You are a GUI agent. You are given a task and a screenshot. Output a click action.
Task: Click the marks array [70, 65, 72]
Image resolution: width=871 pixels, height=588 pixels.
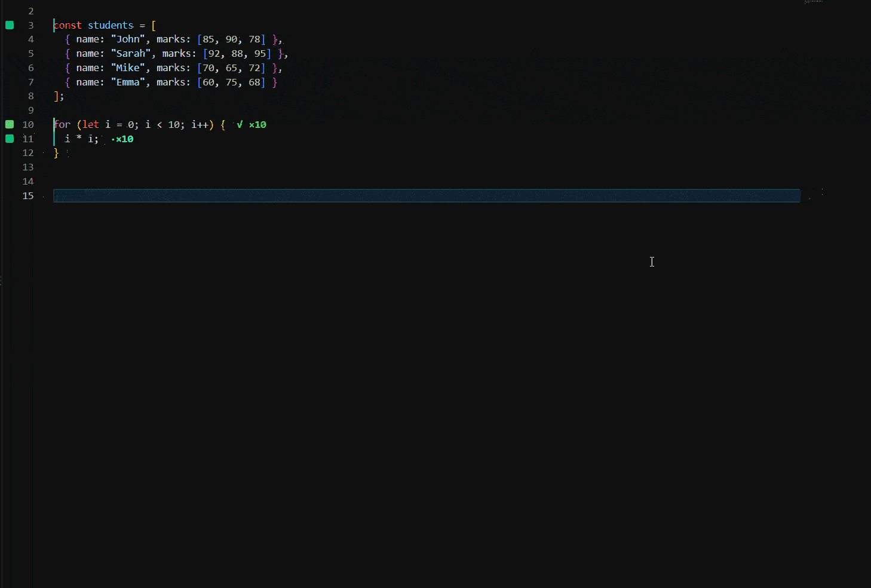point(231,68)
